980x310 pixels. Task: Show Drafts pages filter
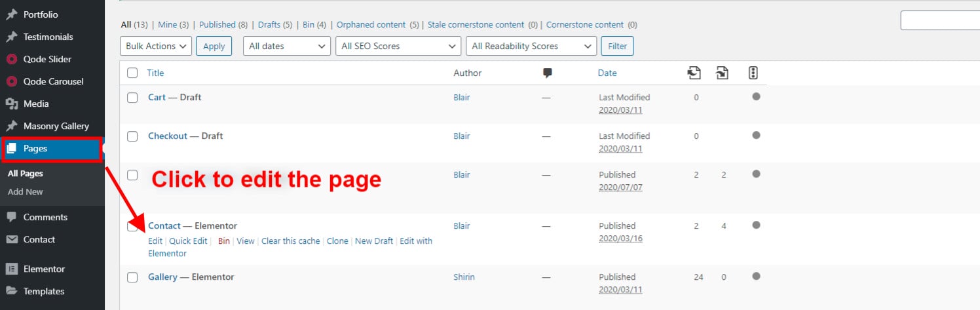[269, 25]
